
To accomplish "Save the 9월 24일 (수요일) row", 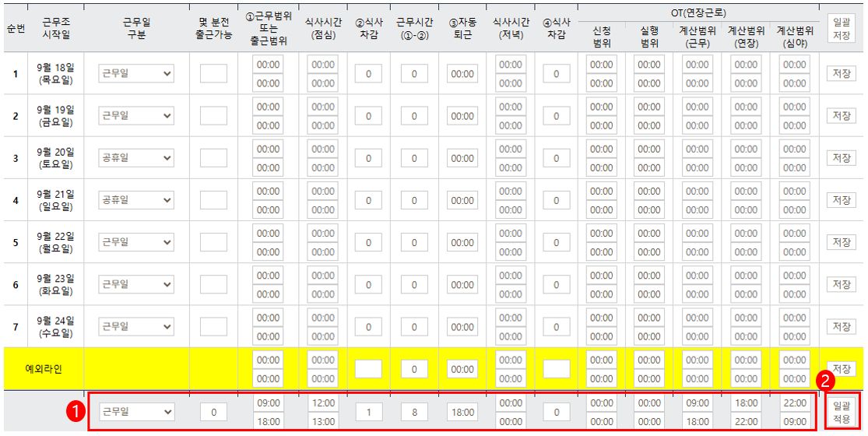I will tap(841, 326).
